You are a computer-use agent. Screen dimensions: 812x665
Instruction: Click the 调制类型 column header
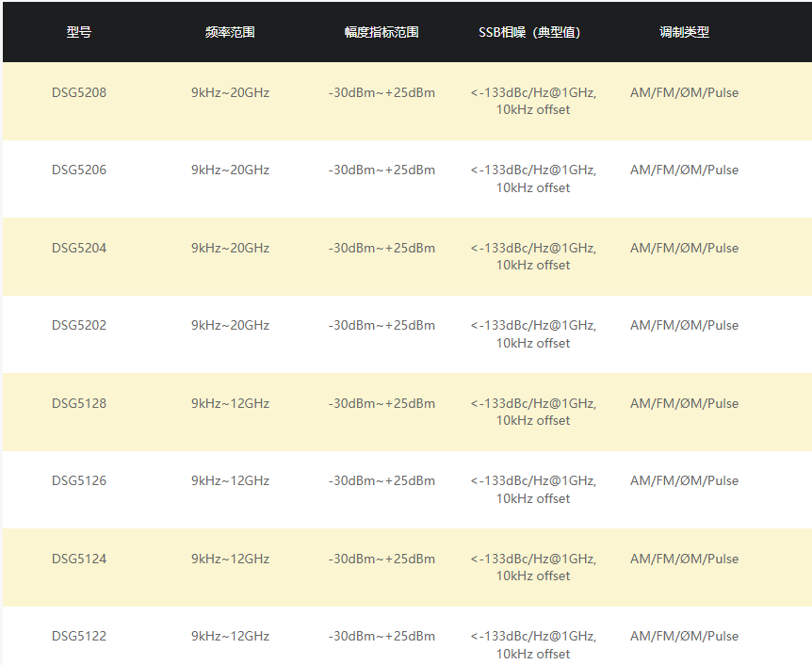(684, 32)
